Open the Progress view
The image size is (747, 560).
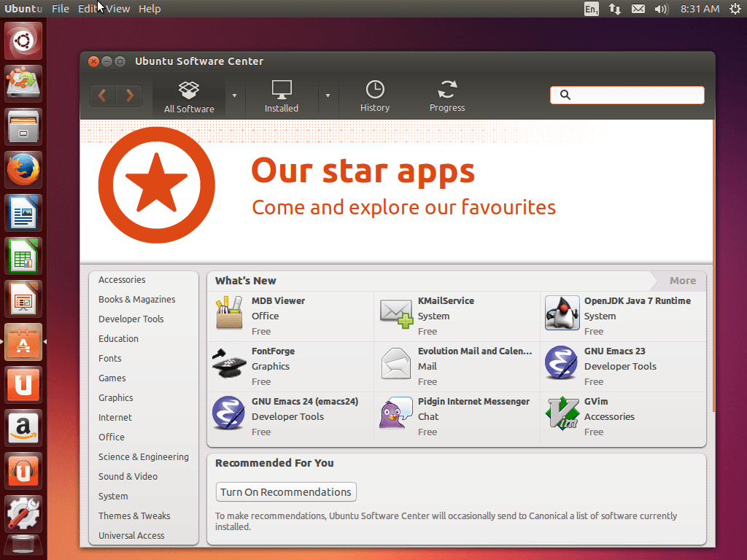pos(447,97)
